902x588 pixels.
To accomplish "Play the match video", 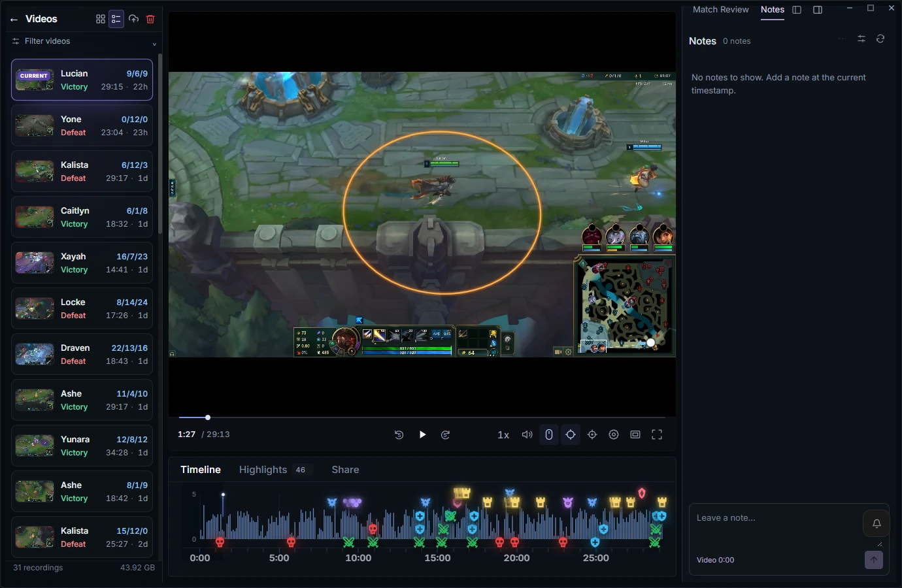I will click(422, 434).
